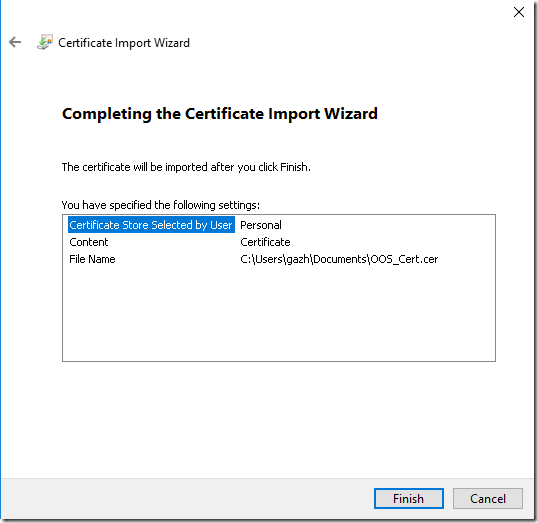The image size is (538, 523).
Task: Click the Completing the Certificate Import Wizard heading
Action: 220,114
